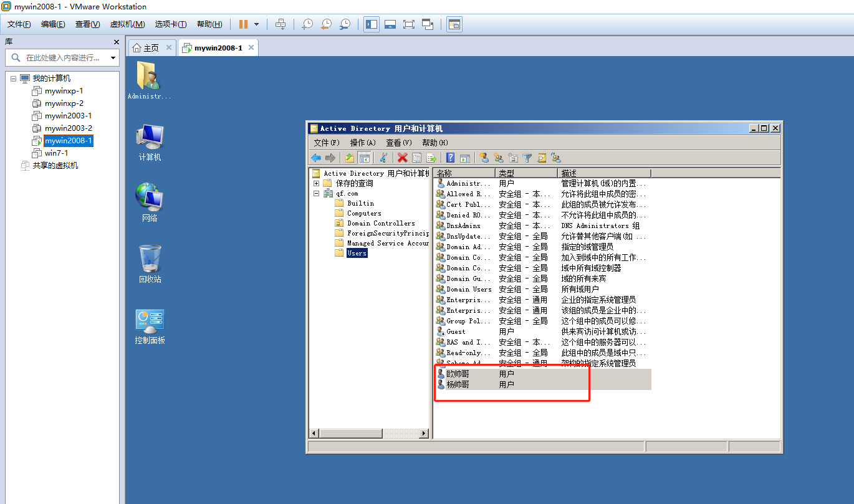Select the Computers folder

pyautogui.click(x=364, y=213)
